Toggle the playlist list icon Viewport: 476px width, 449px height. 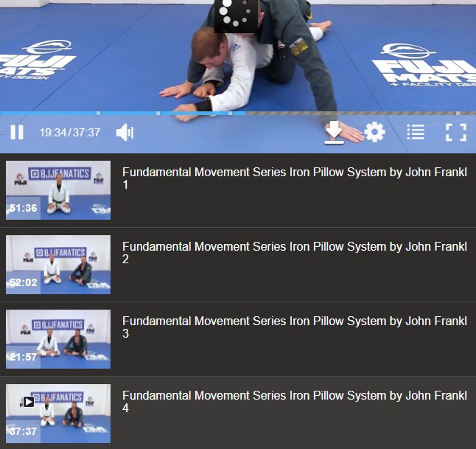(416, 132)
